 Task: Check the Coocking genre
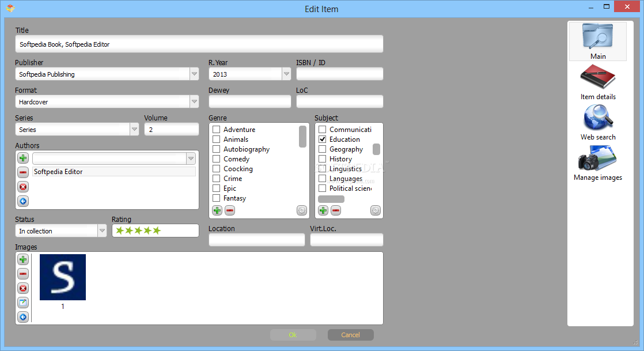tap(217, 168)
